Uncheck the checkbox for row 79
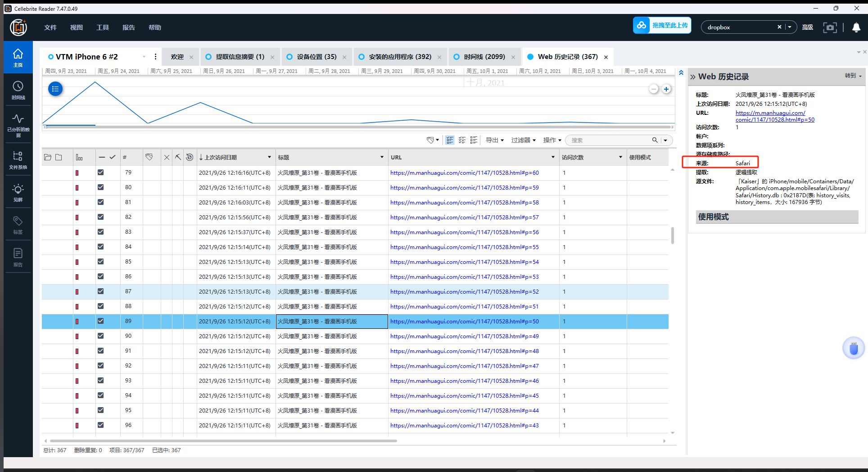Screen dimensions: 868x472 point(100,172)
